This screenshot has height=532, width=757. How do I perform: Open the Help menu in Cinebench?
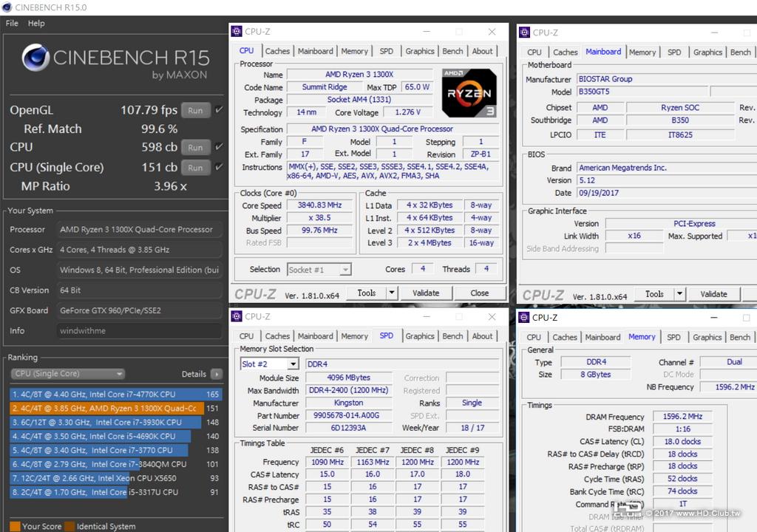(x=36, y=23)
